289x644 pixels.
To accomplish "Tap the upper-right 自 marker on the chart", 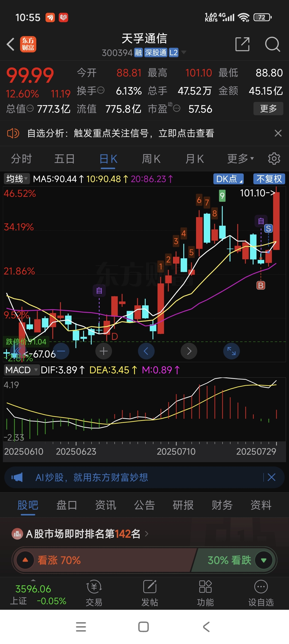I will click(x=261, y=221).
